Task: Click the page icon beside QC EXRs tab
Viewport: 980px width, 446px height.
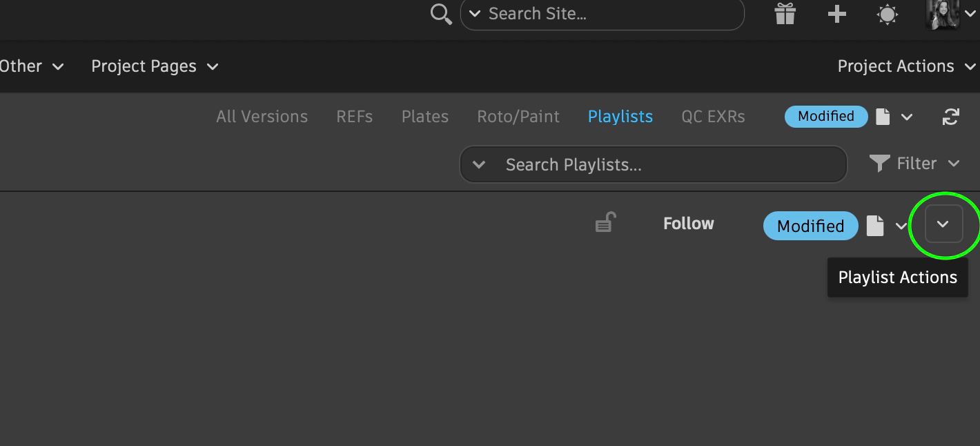Action: (x=883, y=117)
